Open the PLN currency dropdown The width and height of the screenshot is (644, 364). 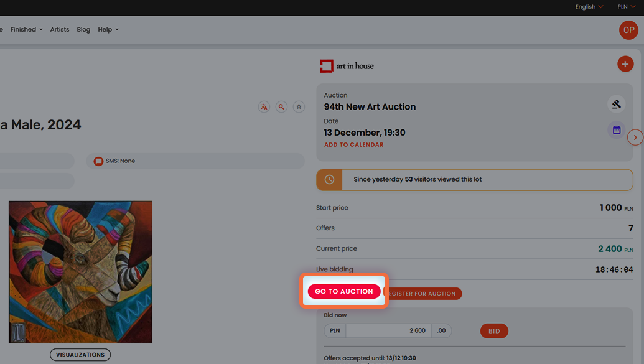point(627,7)
